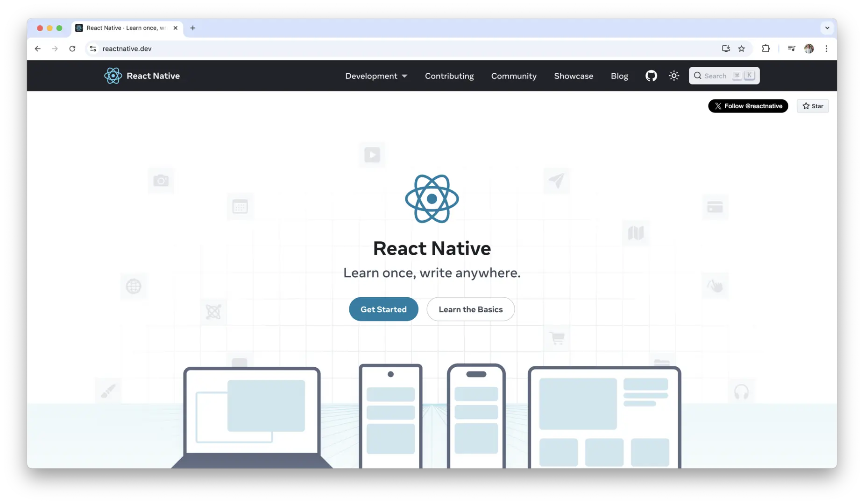Go back using the browser back arrow
The height and width of the screenshot is (504, 864).
(38, 49)
